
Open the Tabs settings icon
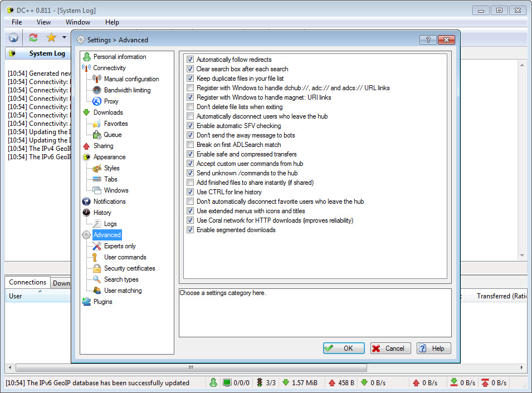[x=97, y=179]
